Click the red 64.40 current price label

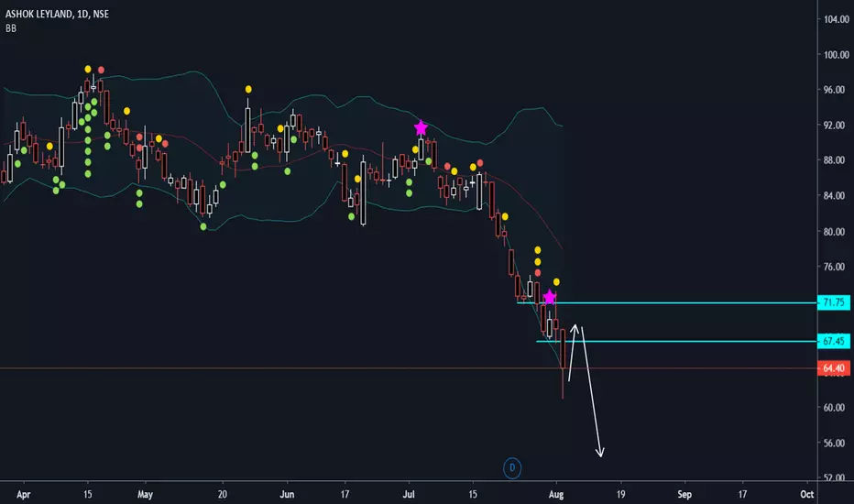833,368
